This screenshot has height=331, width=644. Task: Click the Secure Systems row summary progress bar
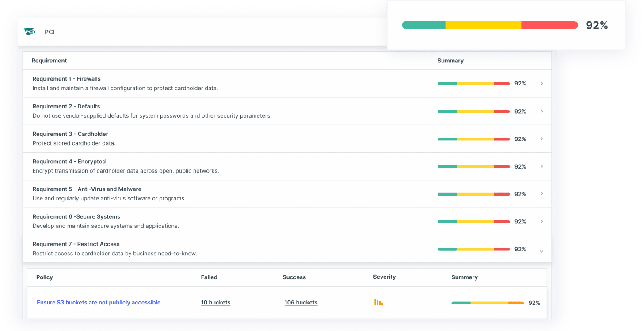coord(474,222)
